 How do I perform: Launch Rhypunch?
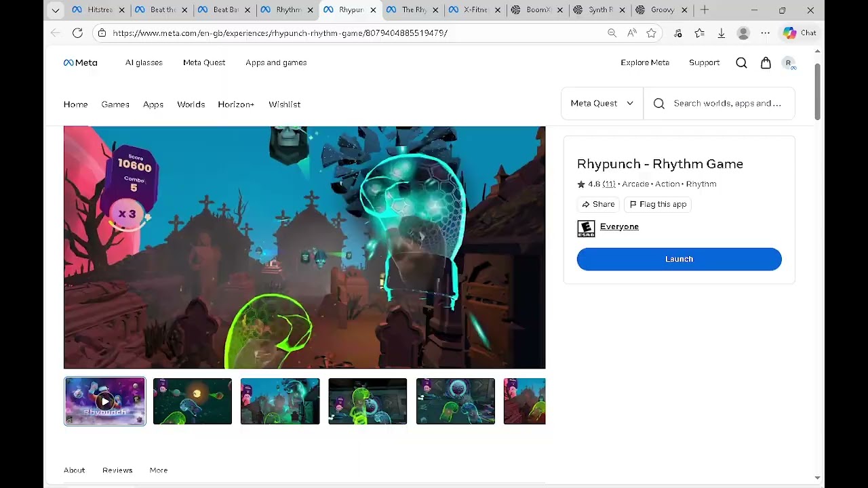(x=679, y=259)
